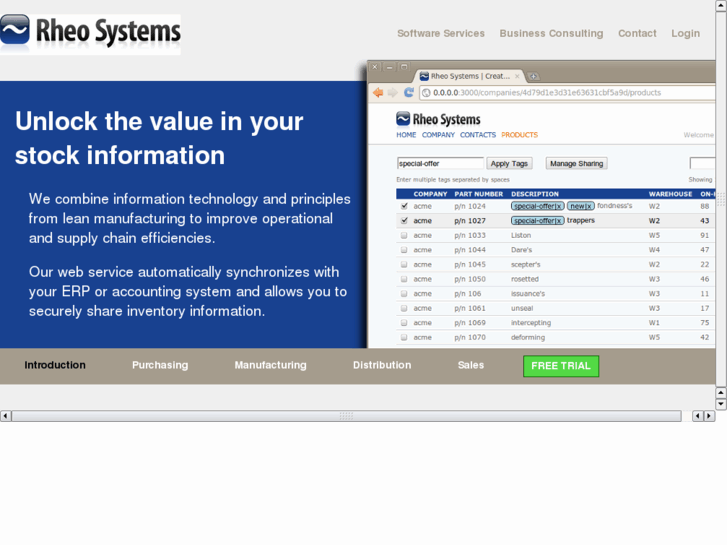The image size is (727, 545).
Task: Click the horizontal scrollbar's far-left arrow
Action: 6,416
